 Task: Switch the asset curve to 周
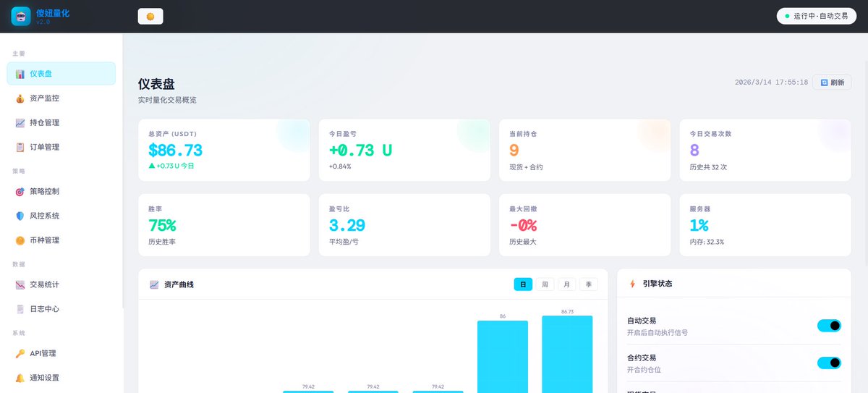pos(545,284)
